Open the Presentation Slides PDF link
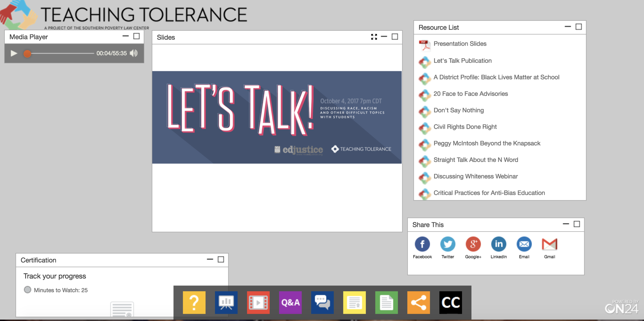The height and width of the screenshot is (321, 644). tap(460, 44)
